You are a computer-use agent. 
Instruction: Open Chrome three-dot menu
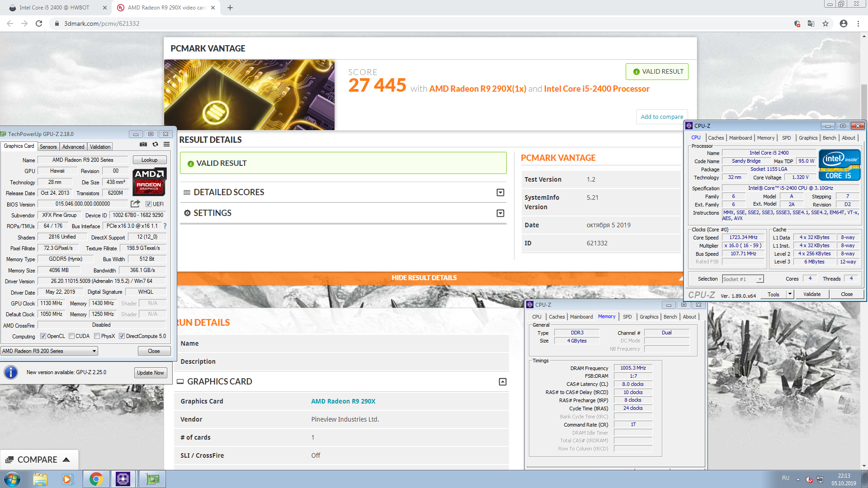tap(858, 23)
